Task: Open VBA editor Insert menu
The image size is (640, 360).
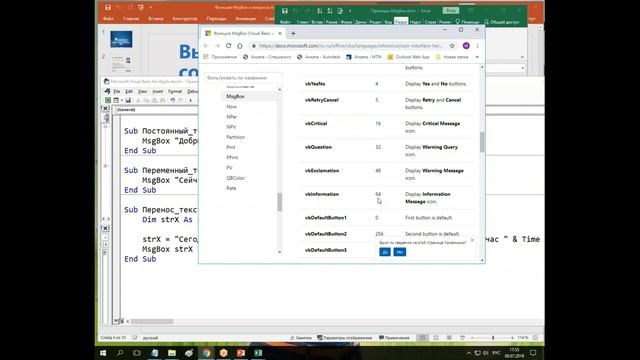Action: 158,91
